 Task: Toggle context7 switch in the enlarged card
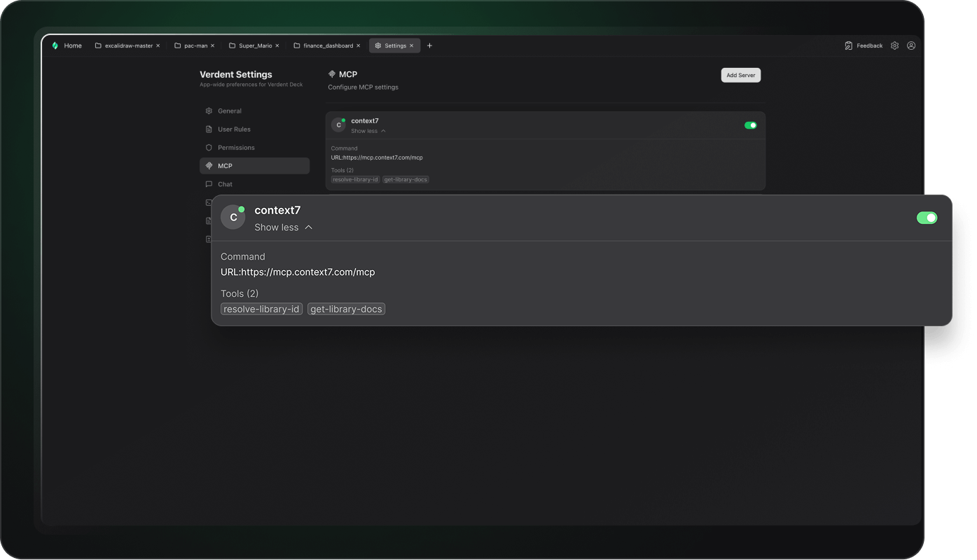tap(927, 218)
